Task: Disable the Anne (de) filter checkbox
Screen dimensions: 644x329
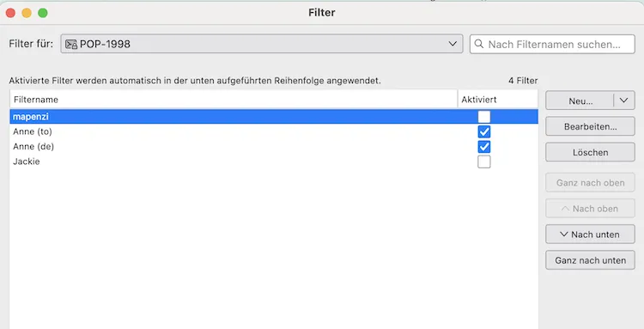Action: 483,147
